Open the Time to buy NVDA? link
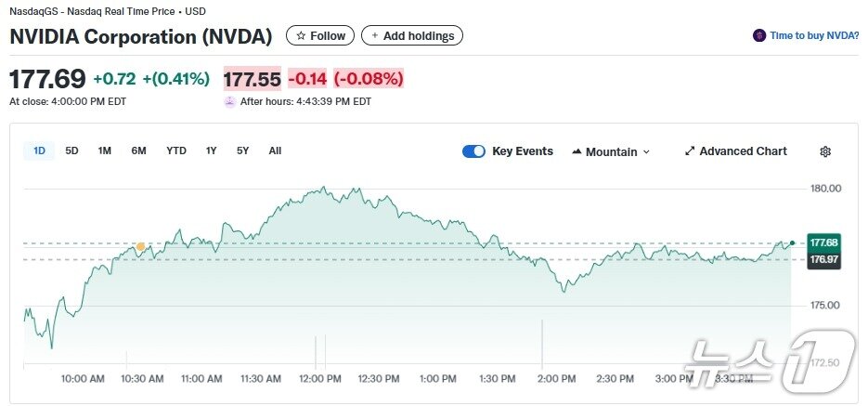 pyautogui.click(x=814, y=36)
